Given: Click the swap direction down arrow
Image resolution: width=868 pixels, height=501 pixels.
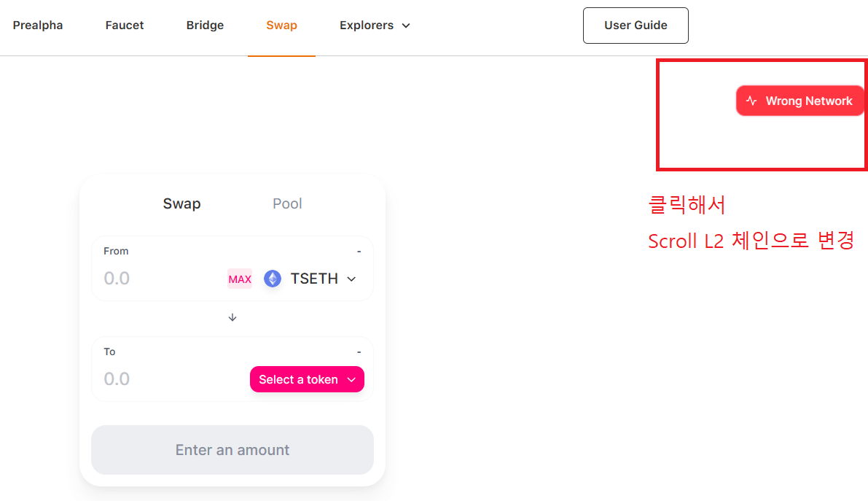Looking at the screenshot, I should click(x=232, y=317).
